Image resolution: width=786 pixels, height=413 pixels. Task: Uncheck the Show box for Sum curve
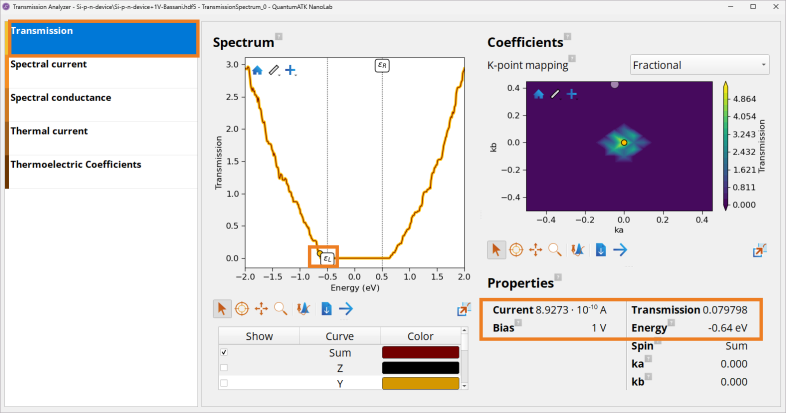pos(224,352)
